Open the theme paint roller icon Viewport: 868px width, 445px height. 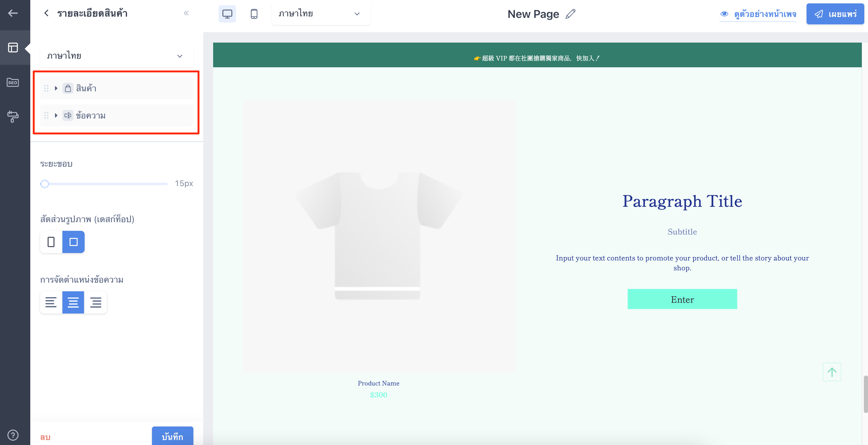click(13, 116)
